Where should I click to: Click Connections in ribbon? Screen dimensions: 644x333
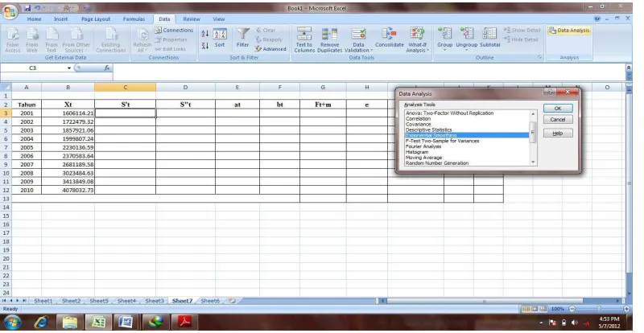pyautogui.click(x=174, y=31)
